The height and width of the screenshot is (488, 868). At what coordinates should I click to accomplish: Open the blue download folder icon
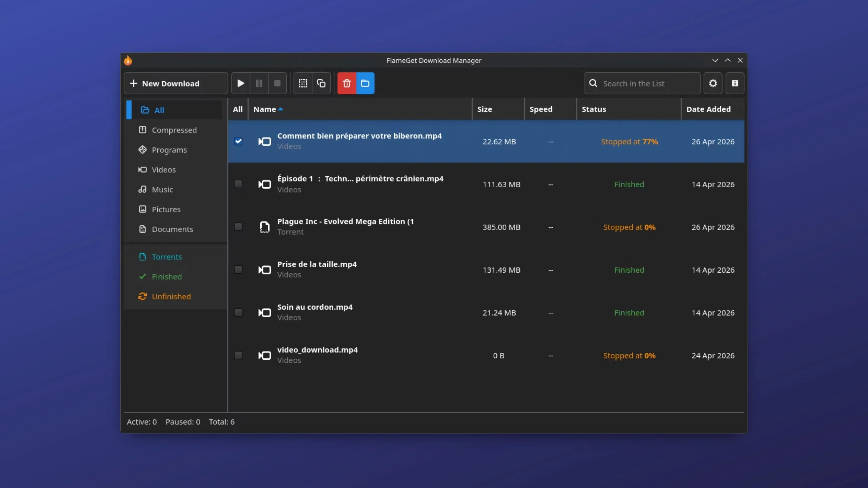365,83
